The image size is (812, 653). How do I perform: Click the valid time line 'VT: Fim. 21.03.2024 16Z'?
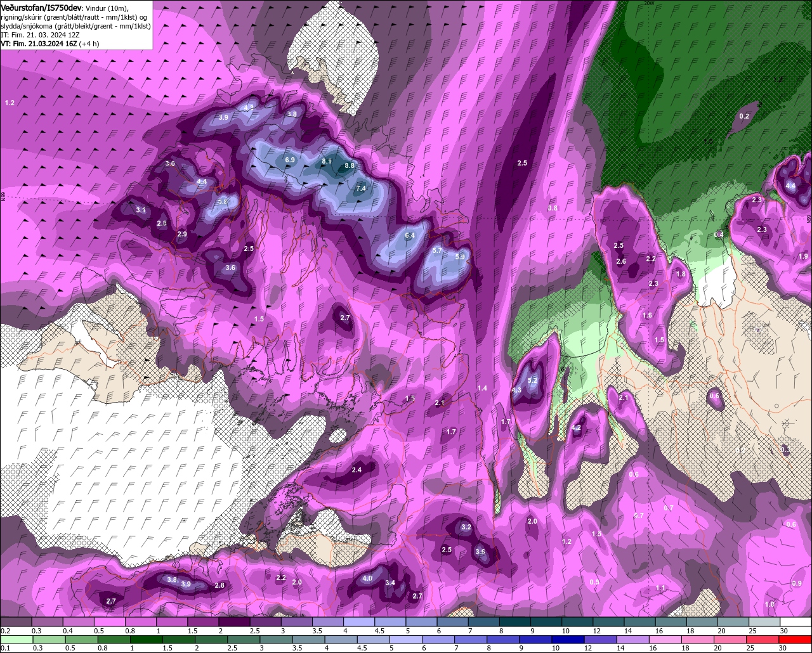pyautogui.click(x=39, y=44)
